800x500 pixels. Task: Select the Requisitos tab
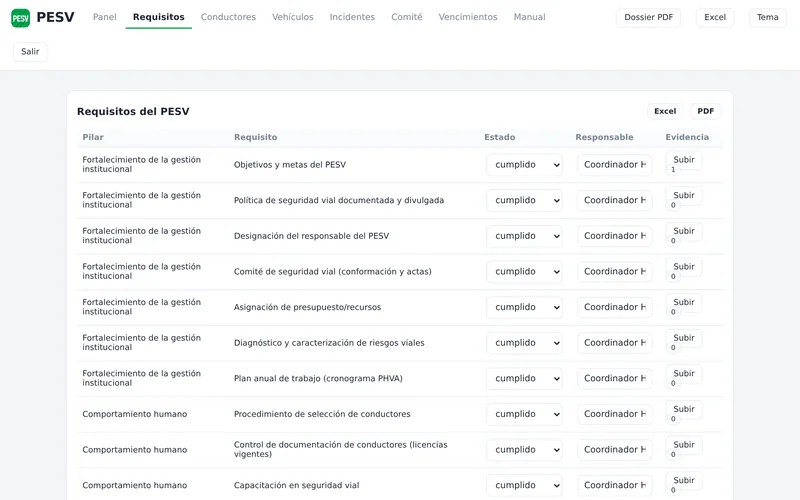tap(159, 17)
